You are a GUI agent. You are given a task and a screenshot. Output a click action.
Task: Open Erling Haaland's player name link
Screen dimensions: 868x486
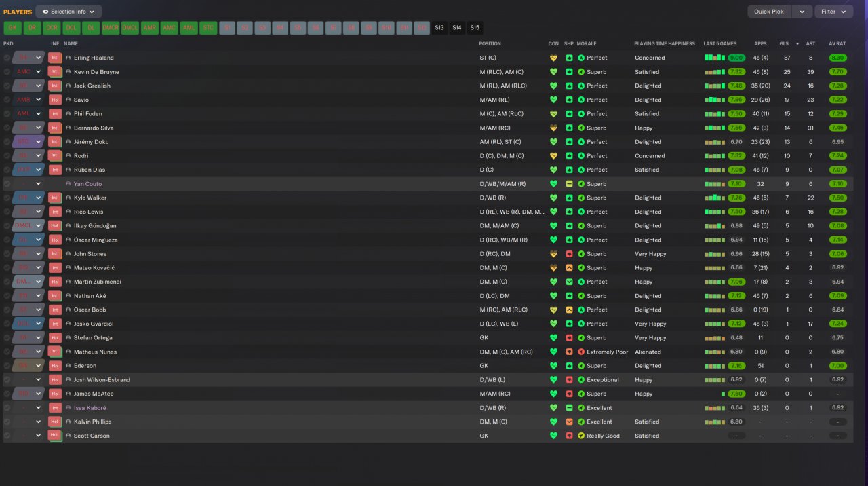click(x=94, y=58)
